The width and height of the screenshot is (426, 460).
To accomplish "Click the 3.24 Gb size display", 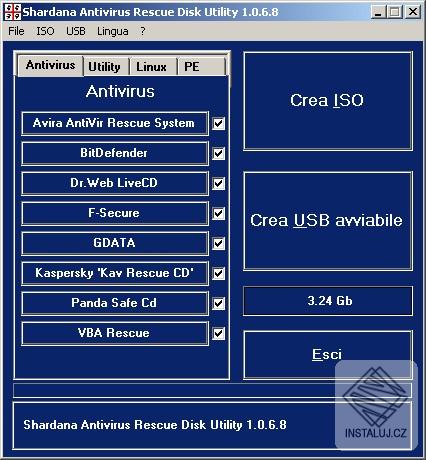I will click(x=328, y=301).
